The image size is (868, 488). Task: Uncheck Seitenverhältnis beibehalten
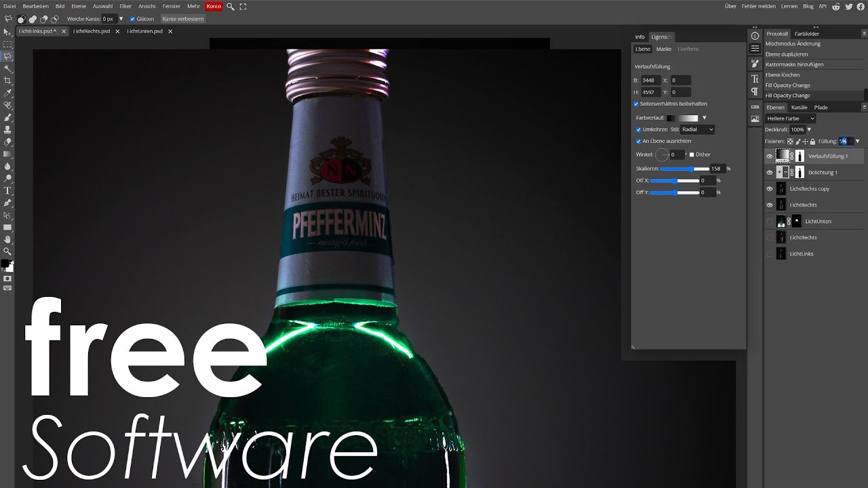pos(636,104)
